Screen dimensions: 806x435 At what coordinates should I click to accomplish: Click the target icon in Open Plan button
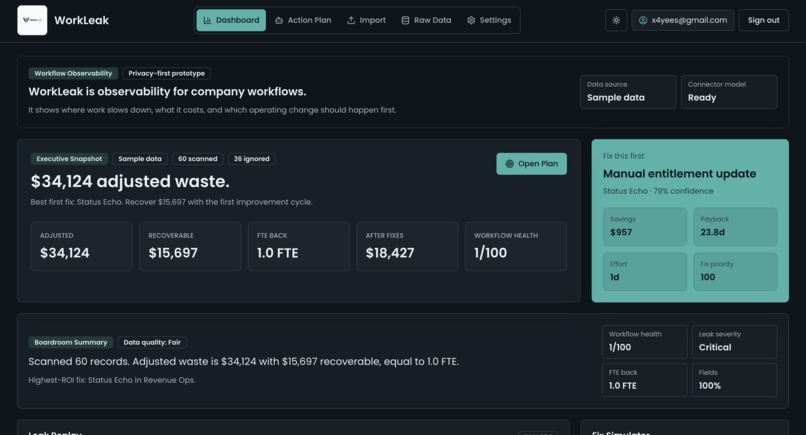[x=509, y=164]
